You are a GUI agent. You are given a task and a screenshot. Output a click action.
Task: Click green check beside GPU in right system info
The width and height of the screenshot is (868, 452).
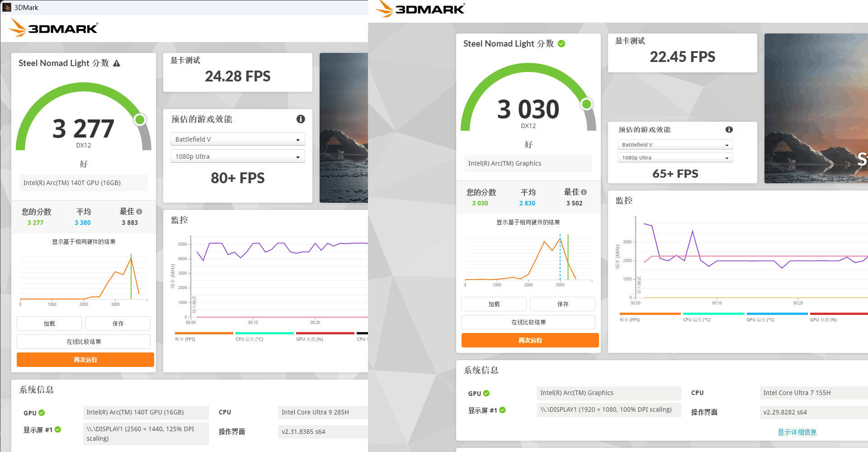pyautogui.click(x=486, y=393)
